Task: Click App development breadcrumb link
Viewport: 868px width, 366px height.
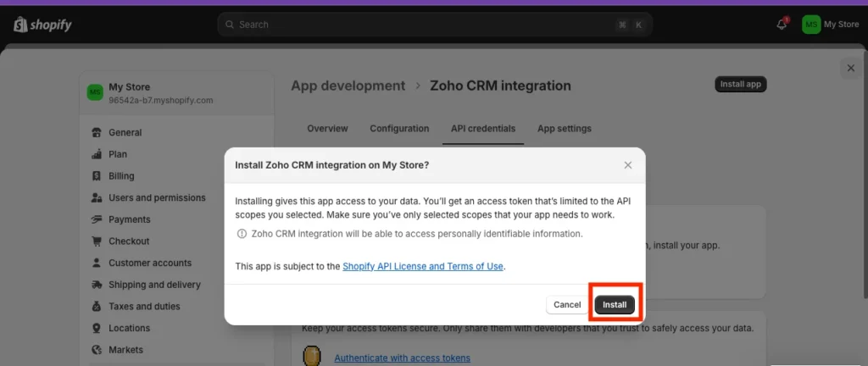Action: point(348,86)
